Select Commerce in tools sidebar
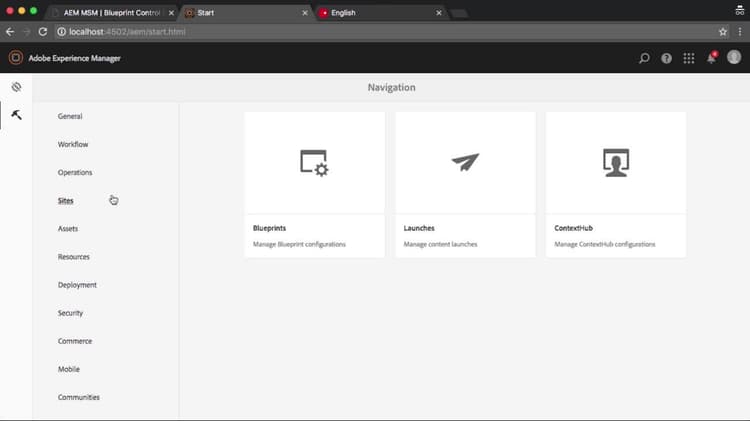 pyautogui.click(x=75, y=341)
